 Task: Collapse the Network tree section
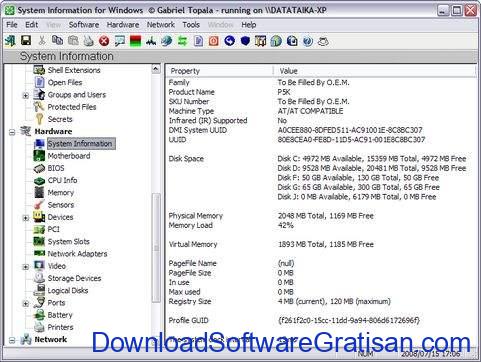[12, 340]
